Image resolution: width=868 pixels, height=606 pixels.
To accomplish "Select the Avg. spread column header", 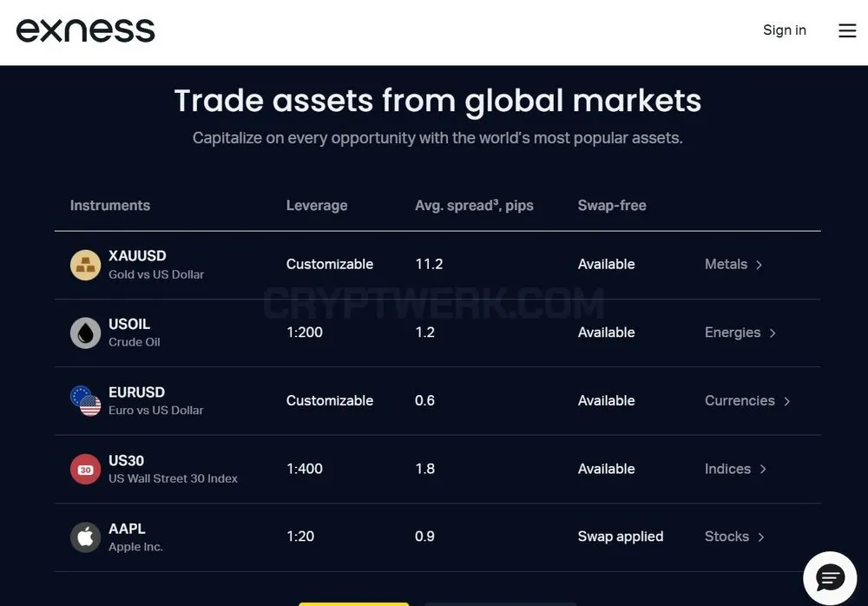I will pyautogui.click(x=475, y=206).
